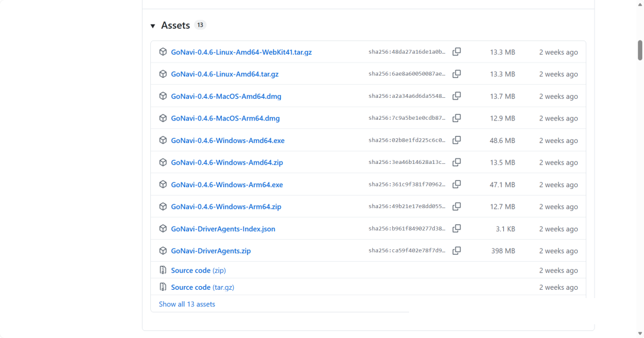Screen dimensions: 644x338
Task: Copy SHA256 hash for MacOS-Arm64.dmg
Action: [x=457, y=118]
